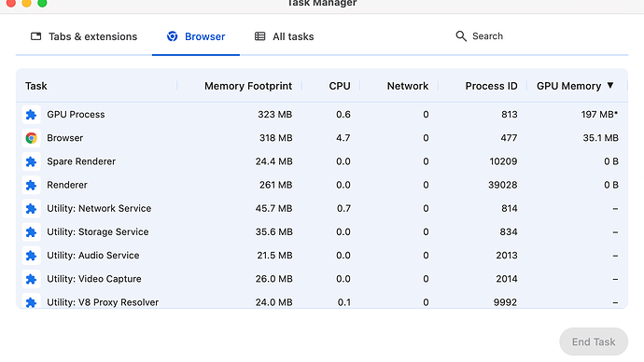
Task: Click the Chrome icon on the Browser tab
Action: pyautogui.click(x=172, y=36)
